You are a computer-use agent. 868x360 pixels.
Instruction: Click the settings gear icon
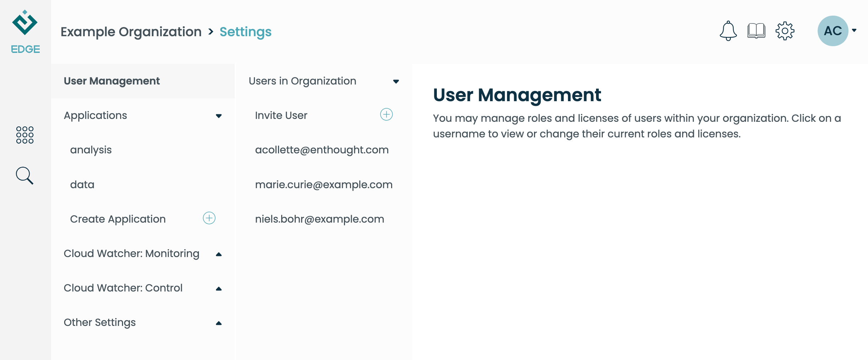(x=785, y=31)
